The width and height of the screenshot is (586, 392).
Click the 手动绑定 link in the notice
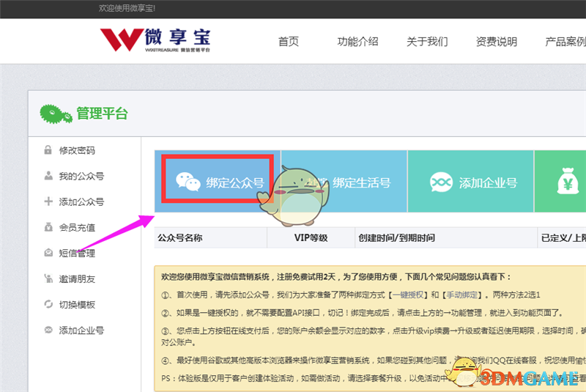pos(462,295)
